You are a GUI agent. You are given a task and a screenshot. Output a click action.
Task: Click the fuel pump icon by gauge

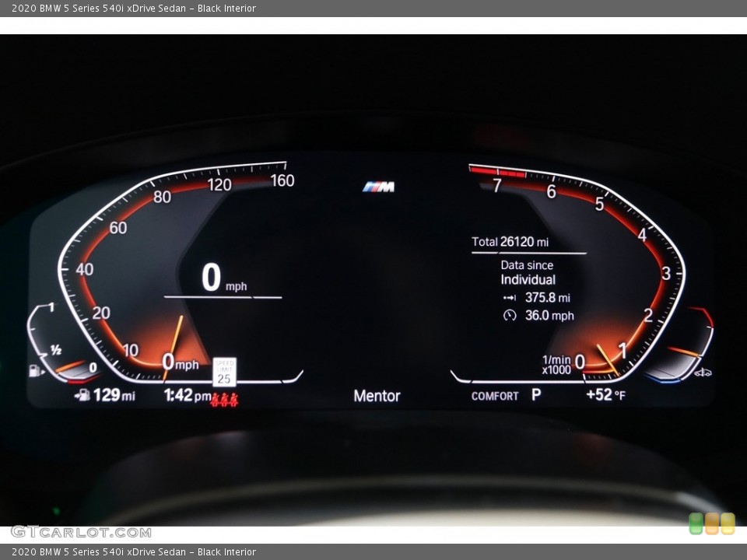[x=36, y=370]
